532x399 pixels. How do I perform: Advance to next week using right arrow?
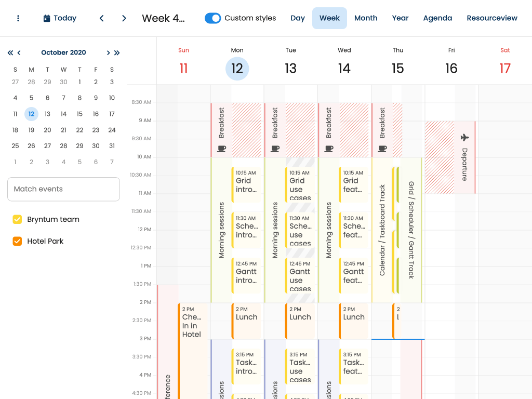tap(124, 18)
